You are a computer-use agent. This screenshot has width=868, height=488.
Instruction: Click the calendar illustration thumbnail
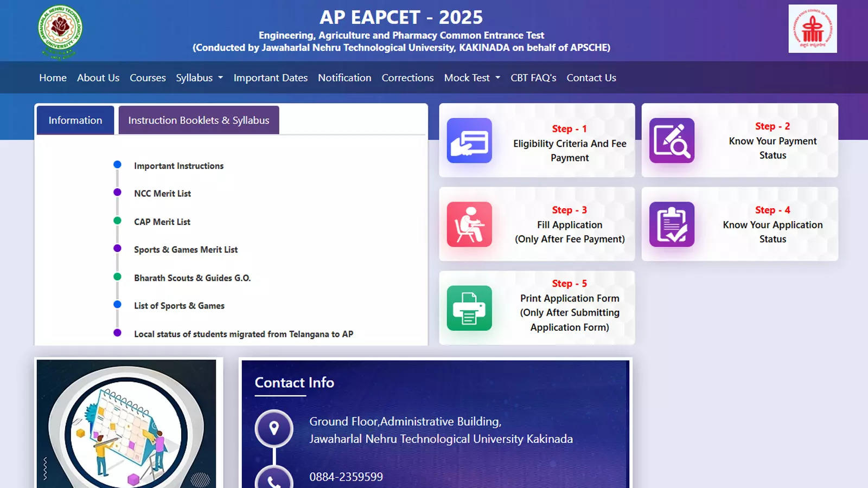click(126, 423)
